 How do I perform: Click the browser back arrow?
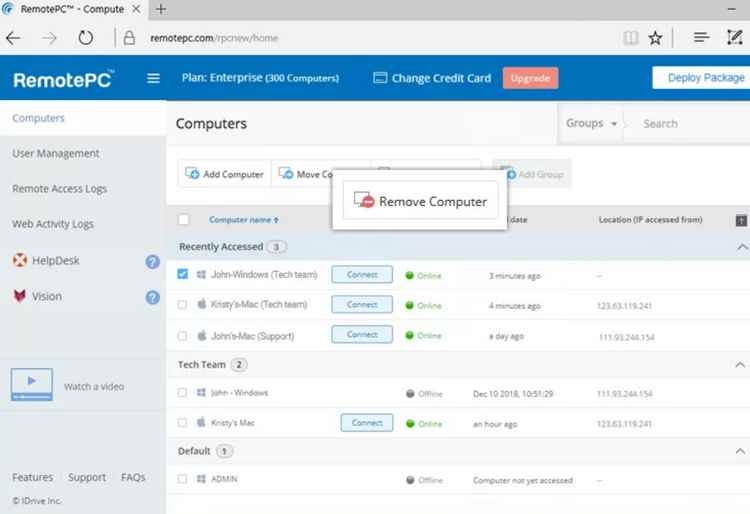tap(13, 38)
